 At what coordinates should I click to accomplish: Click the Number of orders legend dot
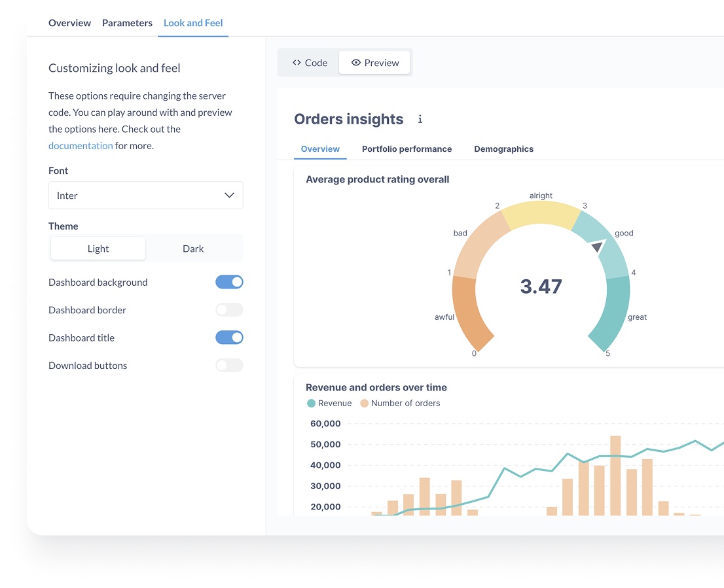364,404
